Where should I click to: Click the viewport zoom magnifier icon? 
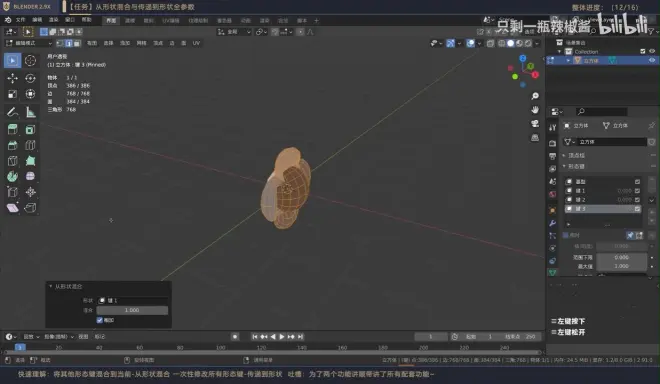[535, 96]
